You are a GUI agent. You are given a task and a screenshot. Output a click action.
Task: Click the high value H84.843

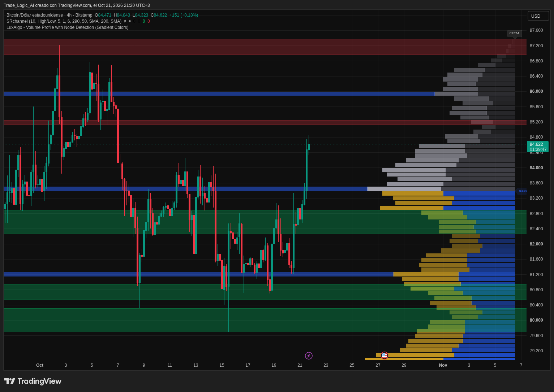[122, 15]
